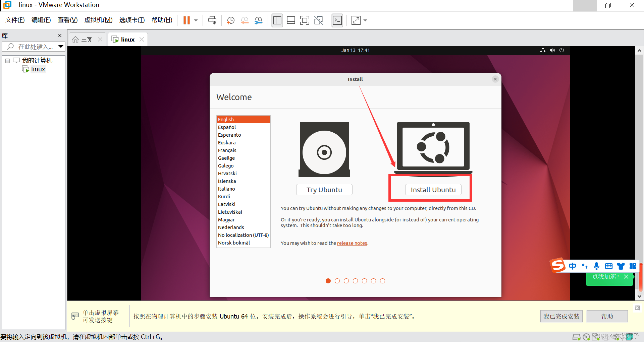Send Ctrl+Alt+Del to virtual machine
Viewport: 644px width, 342px height.
tap(212, 20)
